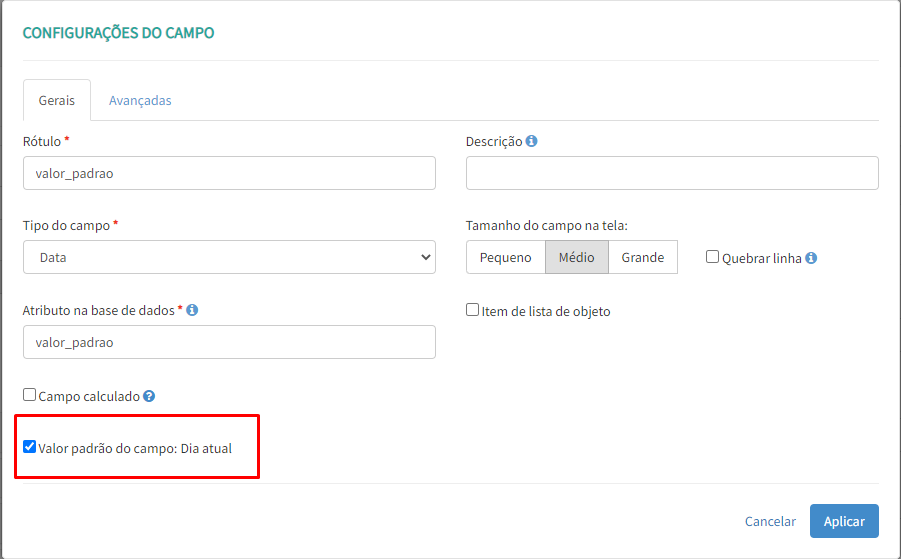Focus the empty Descrição input field
Viewport: 901px width, 559px height.
tap(672, 173)
